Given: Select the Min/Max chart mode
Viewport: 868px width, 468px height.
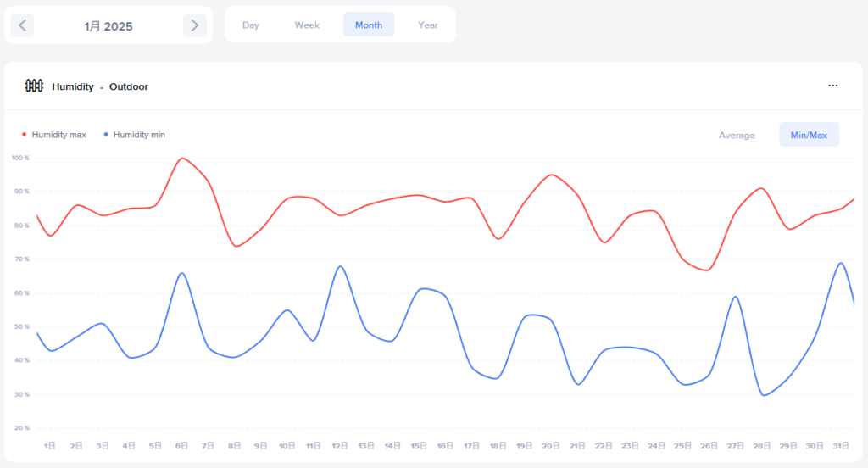Looking at the screenshot, I should click(x=809, y=135).
